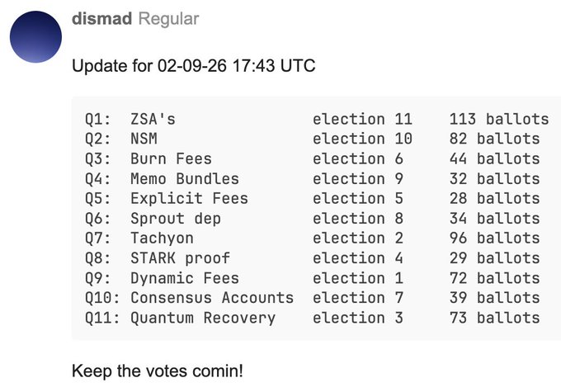The height and width of the screenshot is (392, 561).
Task: Click the Update for 02-09-26 heading text
Action: pyautogui.click(x=193, y=66)
